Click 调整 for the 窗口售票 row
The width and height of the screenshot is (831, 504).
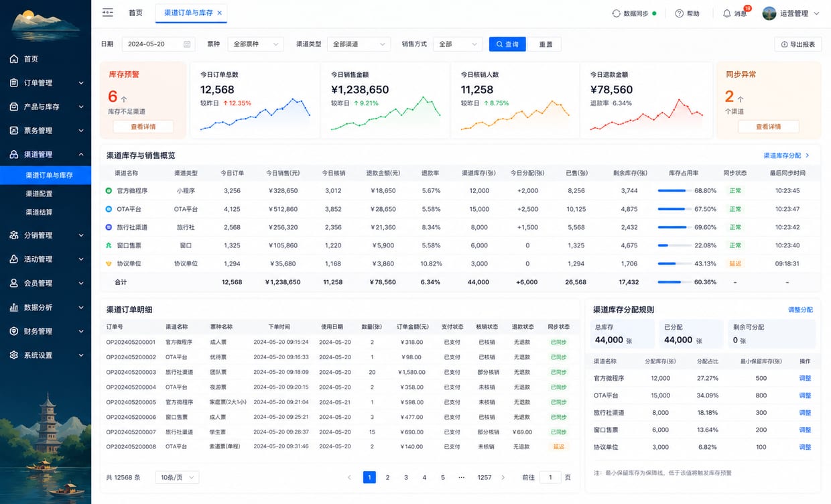tap(805, 430)
